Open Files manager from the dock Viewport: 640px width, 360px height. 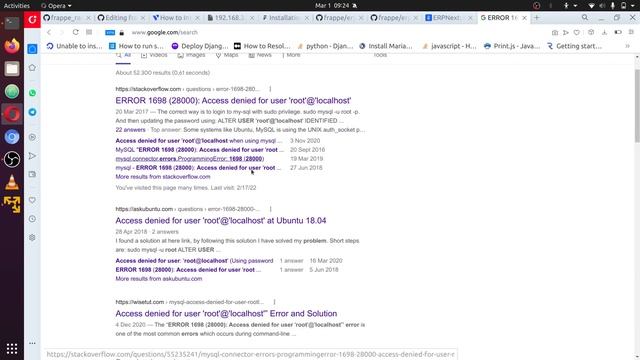12,69
